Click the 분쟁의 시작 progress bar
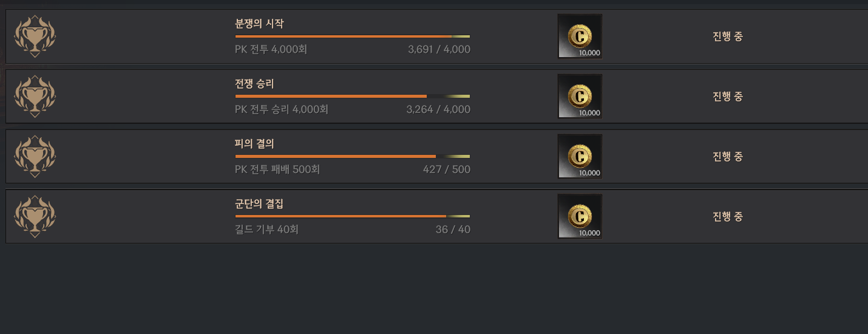Screen dimensions: 868x334 tap(352, 36)
